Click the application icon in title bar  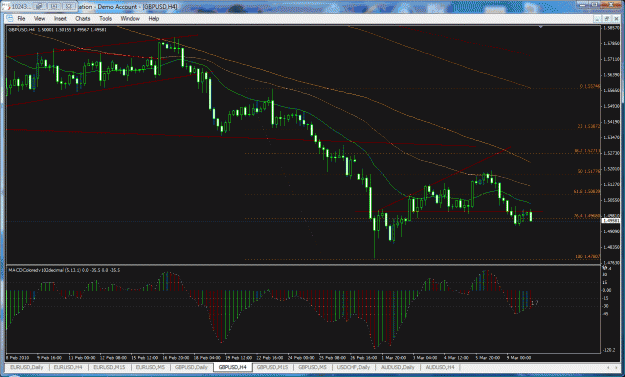pyautogui.click(x=7, y=7)
